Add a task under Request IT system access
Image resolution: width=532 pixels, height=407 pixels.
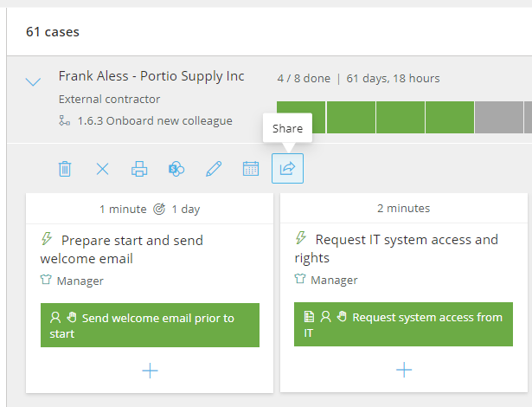(x=404, y=371)
